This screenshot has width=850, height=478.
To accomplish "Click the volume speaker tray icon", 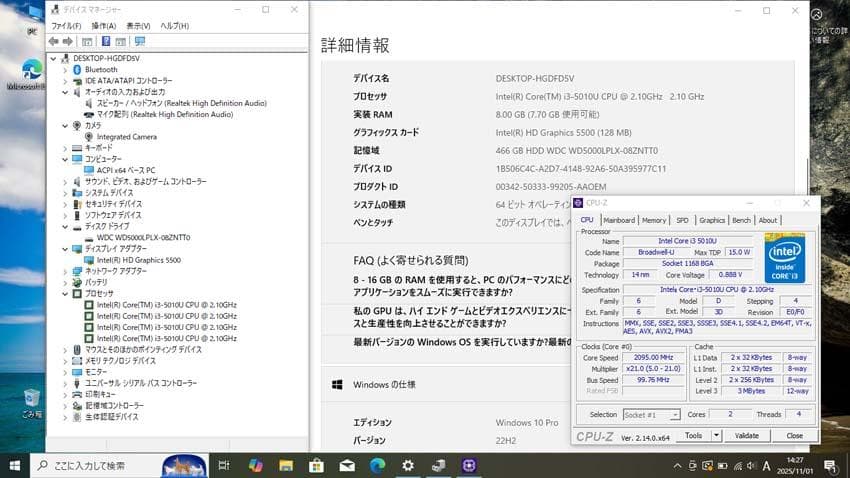I will [751, 466].
